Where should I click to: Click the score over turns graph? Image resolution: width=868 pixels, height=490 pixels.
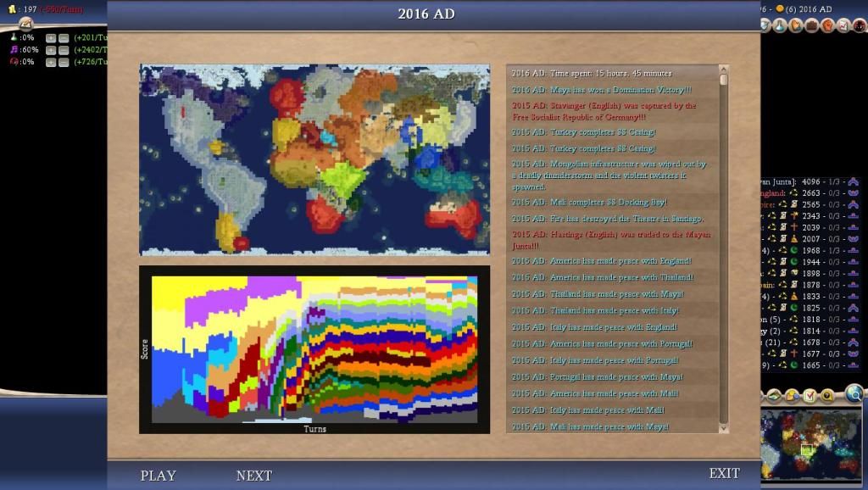314,349
